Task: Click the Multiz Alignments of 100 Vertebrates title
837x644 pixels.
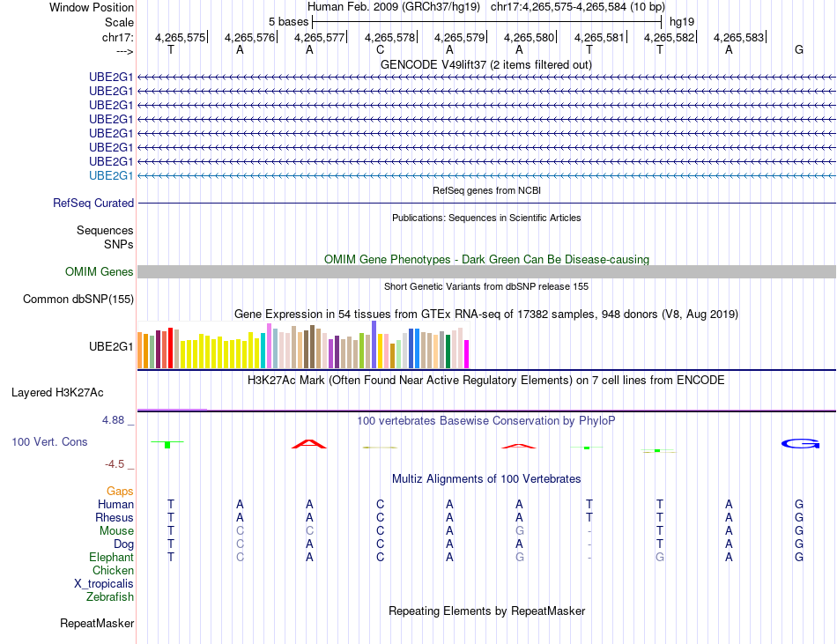Action: click(x=486, y=479)
